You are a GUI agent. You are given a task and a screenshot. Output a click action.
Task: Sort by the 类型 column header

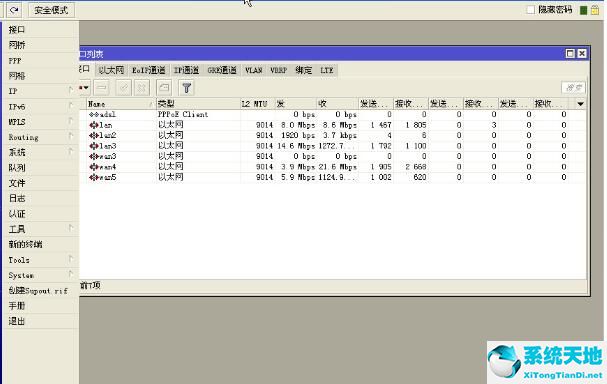tap(198, 104)
